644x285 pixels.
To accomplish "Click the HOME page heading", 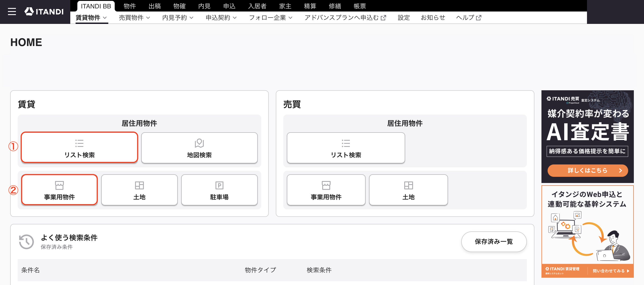I will (x=26, y=42).
